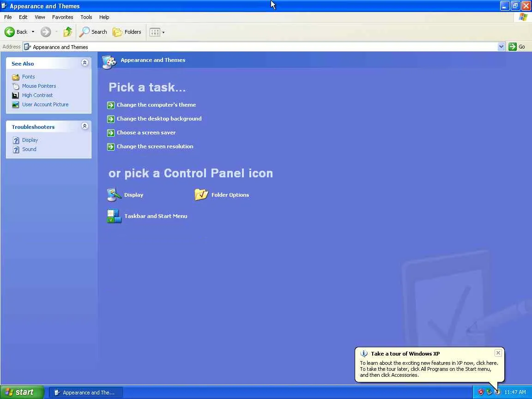The image size is (532, 399).
Task: Collapse the See Also panel
Action: [x=85, y=63]
